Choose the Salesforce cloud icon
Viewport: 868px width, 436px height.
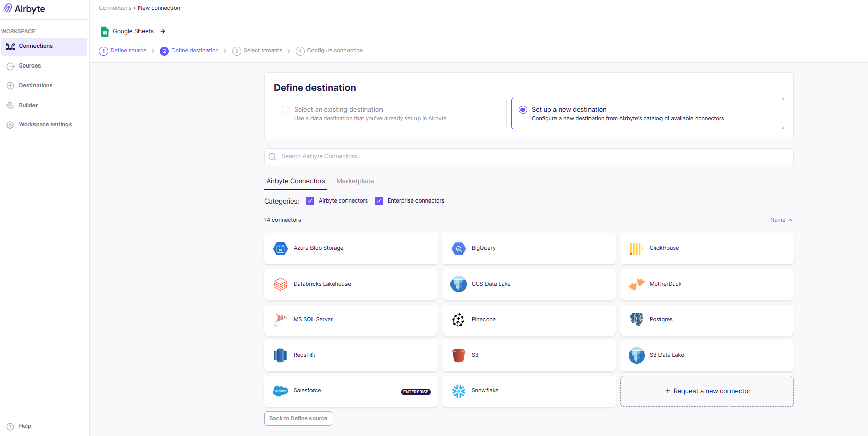point(281,391)
